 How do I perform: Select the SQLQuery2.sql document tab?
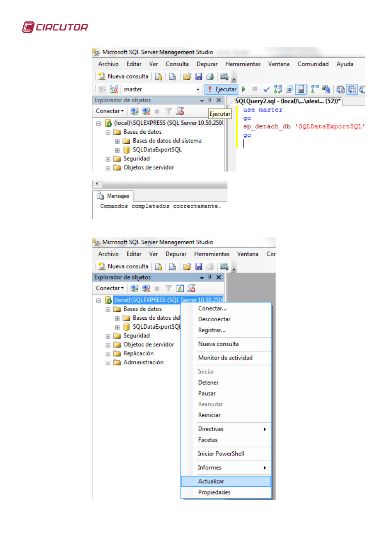coord(287,101)
